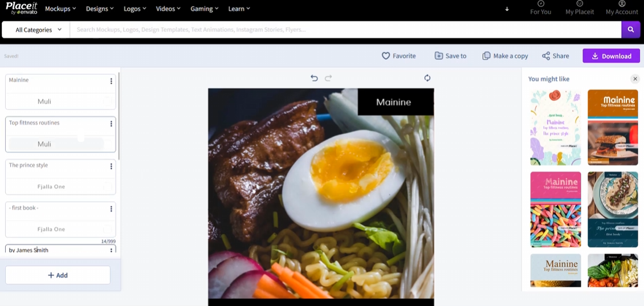Close the You might like panel
Viewport: 644px width, 306px height.
[635, 79]
